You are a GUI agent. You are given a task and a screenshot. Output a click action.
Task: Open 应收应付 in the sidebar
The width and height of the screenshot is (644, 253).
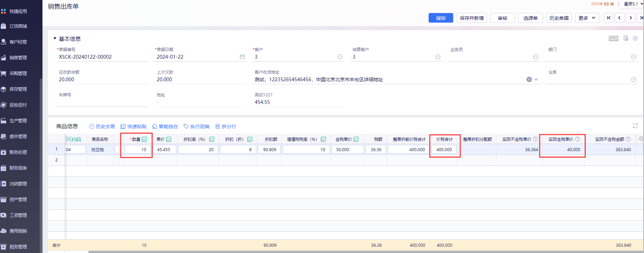click(18, 105)
